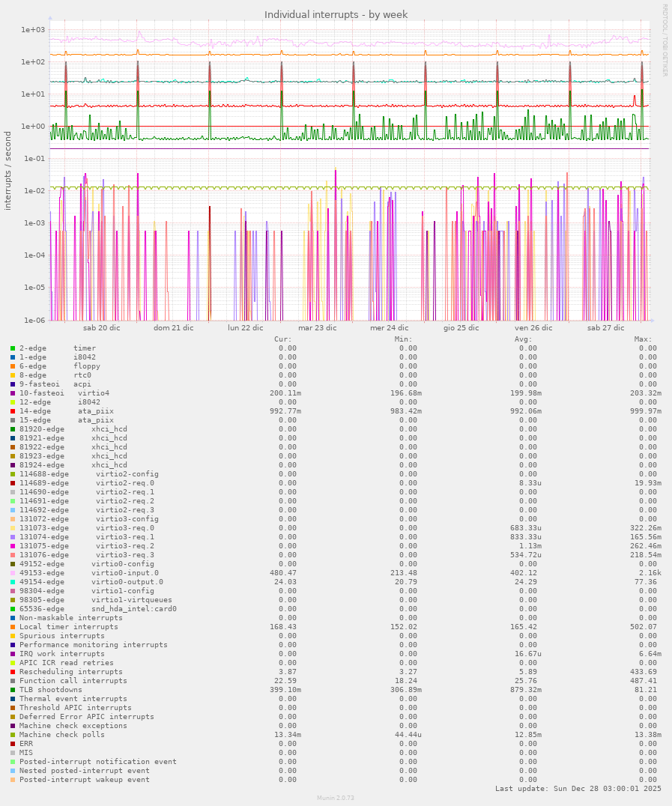Click the 14-edge ata_piix legend color square

click(x=13, y=411)
